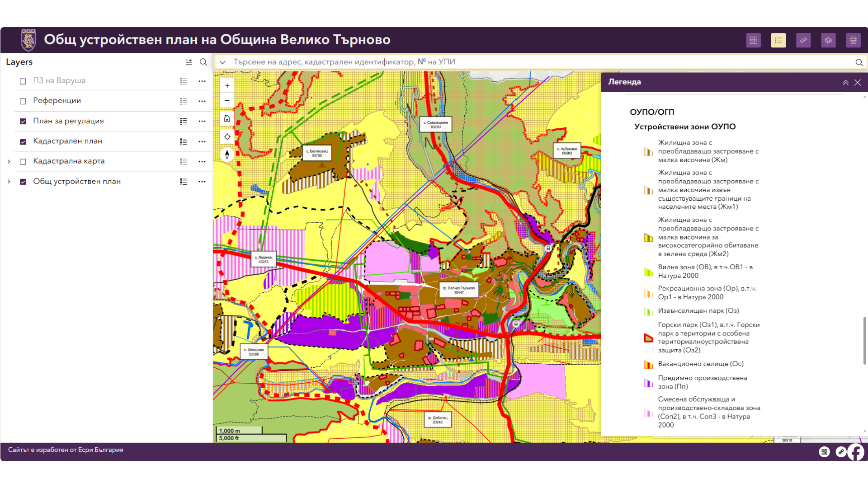Open the legend list widget in header
The image size is (868, 488).
tap(778, 40)
